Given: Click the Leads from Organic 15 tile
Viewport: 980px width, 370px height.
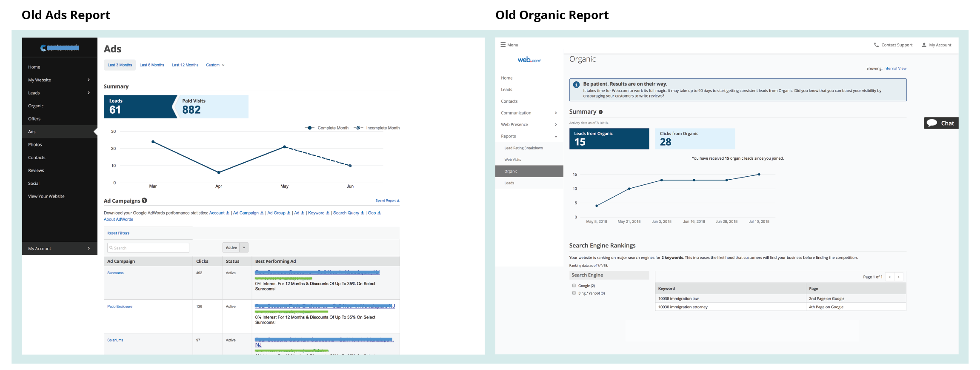Looking at the screenshot, I should [x=609, y=139].
